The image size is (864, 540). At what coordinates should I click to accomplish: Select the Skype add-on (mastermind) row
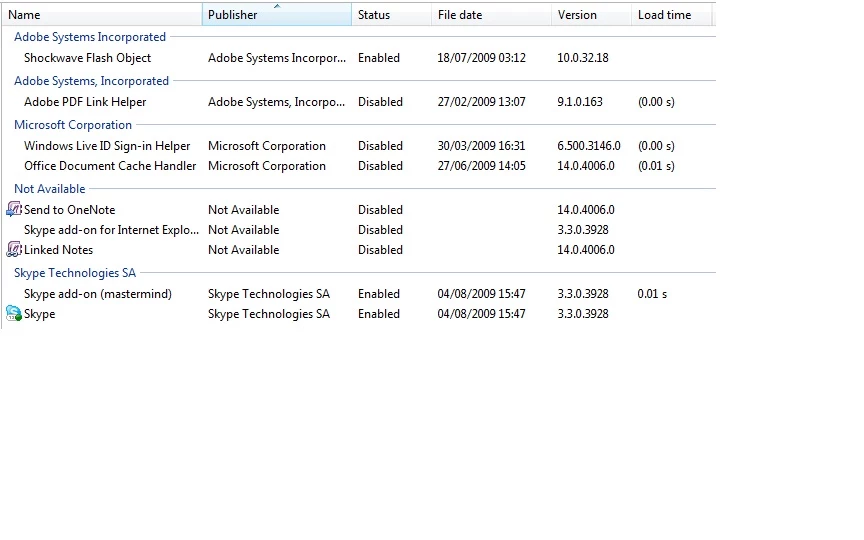(358, 294)
